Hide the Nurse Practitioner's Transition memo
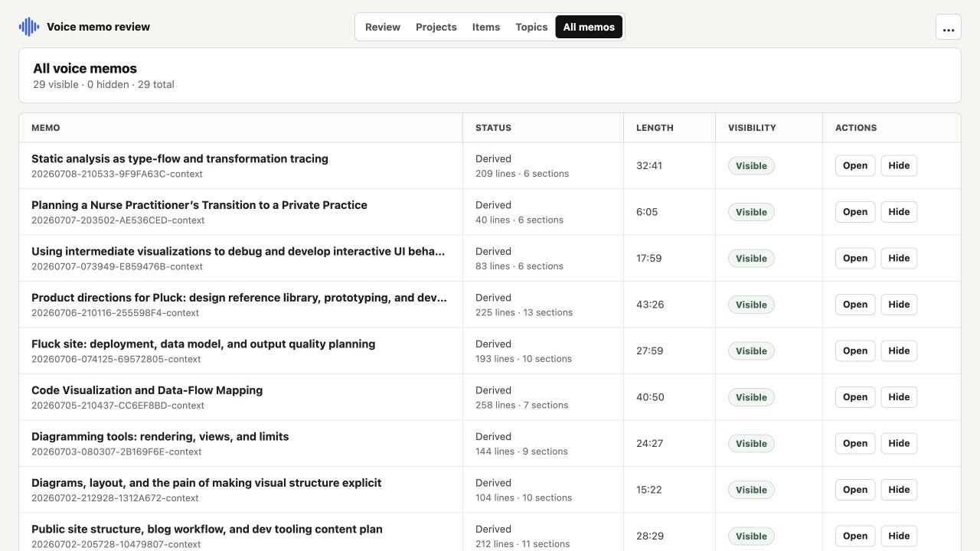The width and height of the screenshot is (980, 551). click(899, 212)
